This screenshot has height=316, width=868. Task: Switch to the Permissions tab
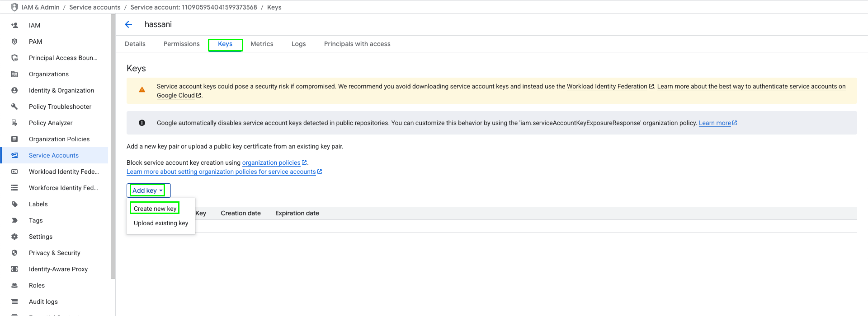tap(181, 44)
